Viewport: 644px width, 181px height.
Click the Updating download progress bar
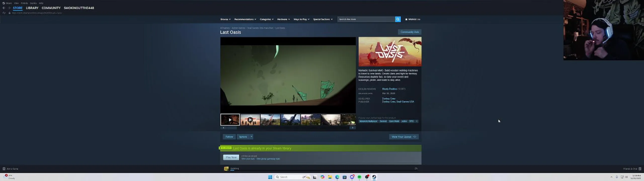324,170
